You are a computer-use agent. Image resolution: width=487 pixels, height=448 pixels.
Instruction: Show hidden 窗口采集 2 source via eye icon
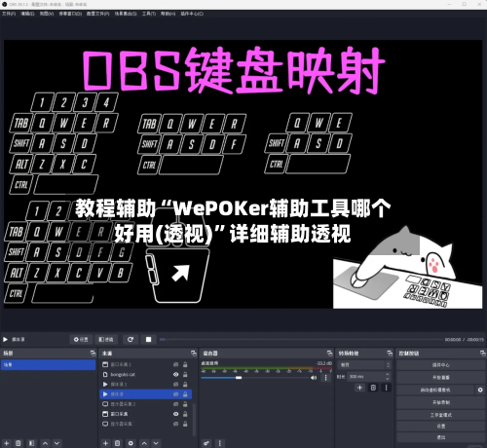(175, 364)
